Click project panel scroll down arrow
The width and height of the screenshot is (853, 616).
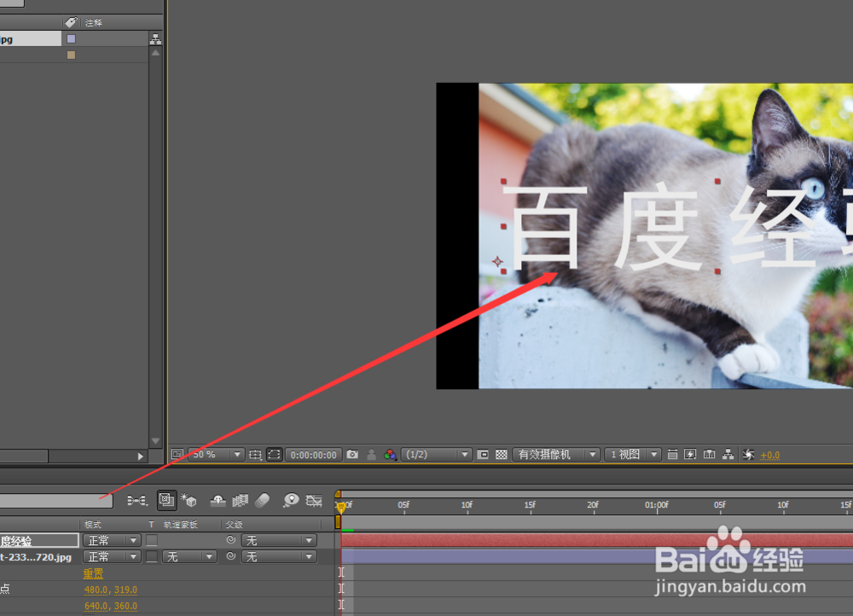pos(155,441)
